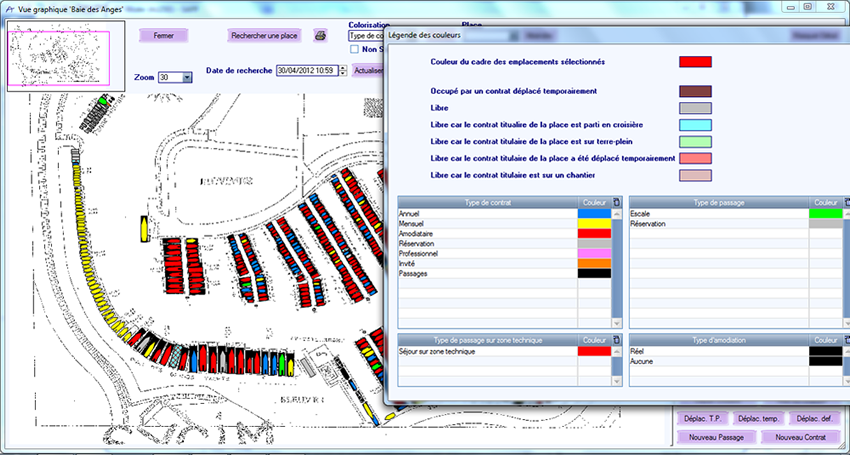Click the icon beside zone technique Couleur header
This screenshot has width=850, height=455.
[x=616, y=340]
